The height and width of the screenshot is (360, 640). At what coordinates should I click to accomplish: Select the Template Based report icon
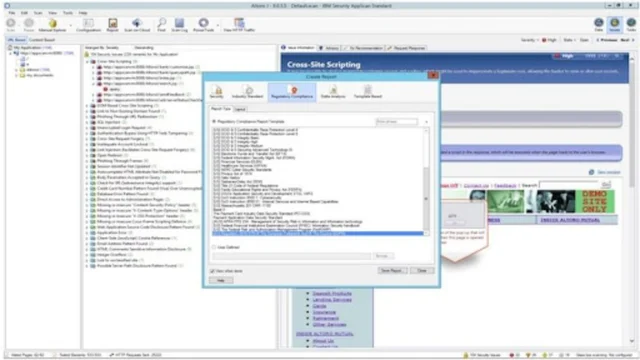coord(368,92)
